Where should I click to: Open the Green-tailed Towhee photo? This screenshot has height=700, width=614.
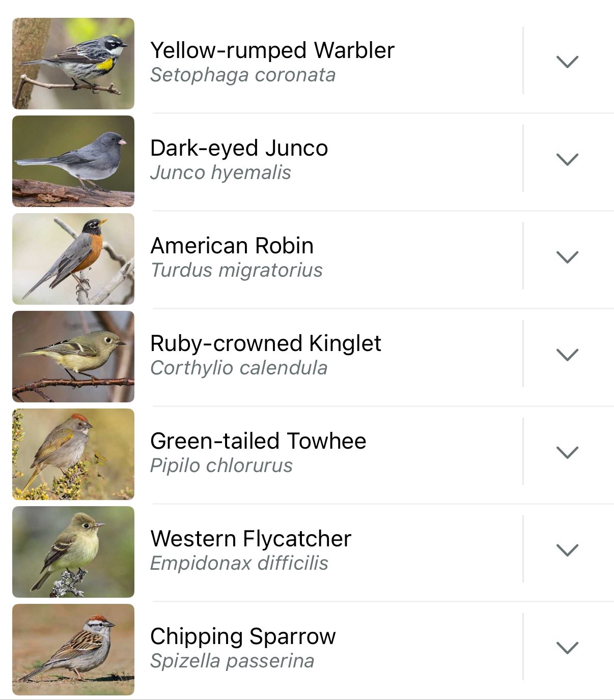pos(73,454)
